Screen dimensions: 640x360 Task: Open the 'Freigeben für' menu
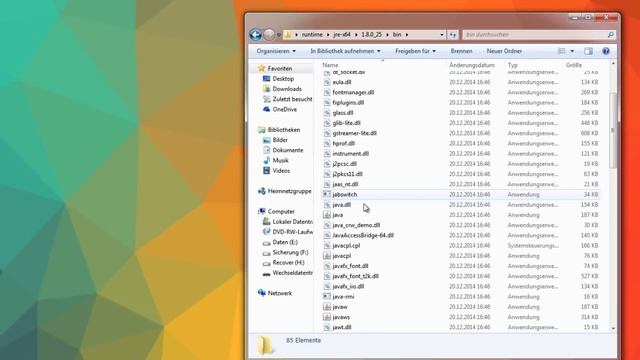(x=415, y=51)
